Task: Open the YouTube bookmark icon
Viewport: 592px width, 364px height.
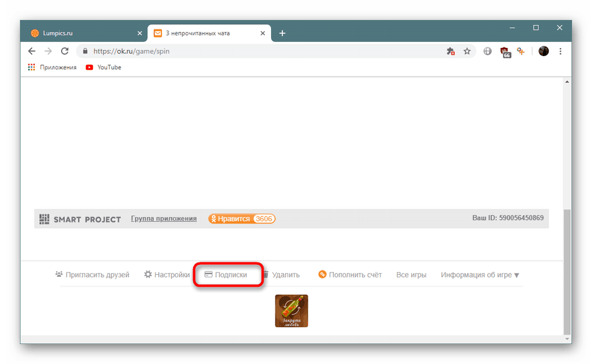Action: coord(89,67)
